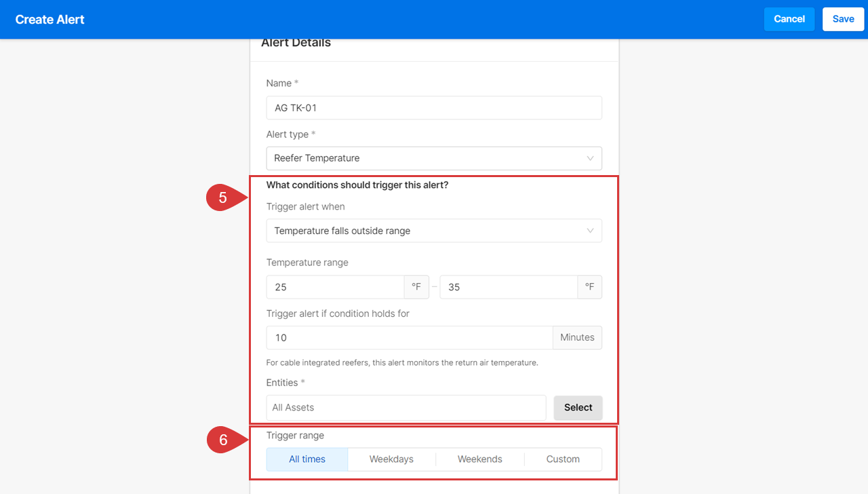The height and width of the screenshot is (494, 868).
Task: Edit the alert Name field
Action: pyautogui.click(x=434, y=108)
